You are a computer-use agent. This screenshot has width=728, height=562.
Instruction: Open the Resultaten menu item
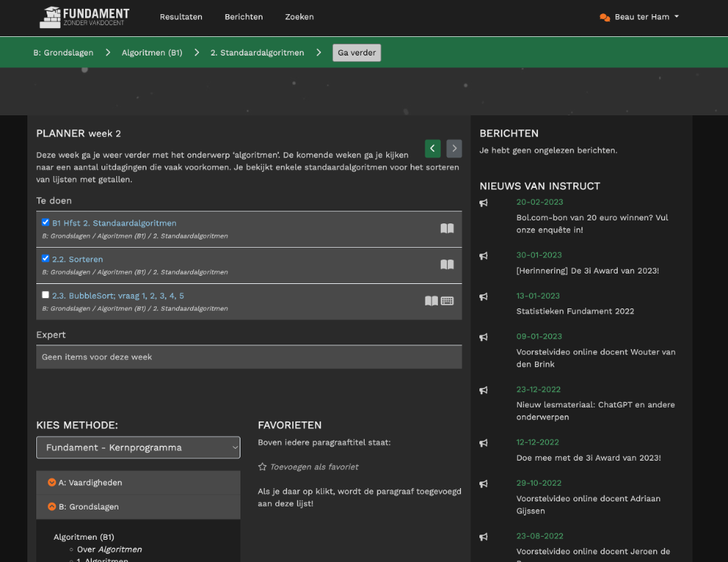pos(181,17)
